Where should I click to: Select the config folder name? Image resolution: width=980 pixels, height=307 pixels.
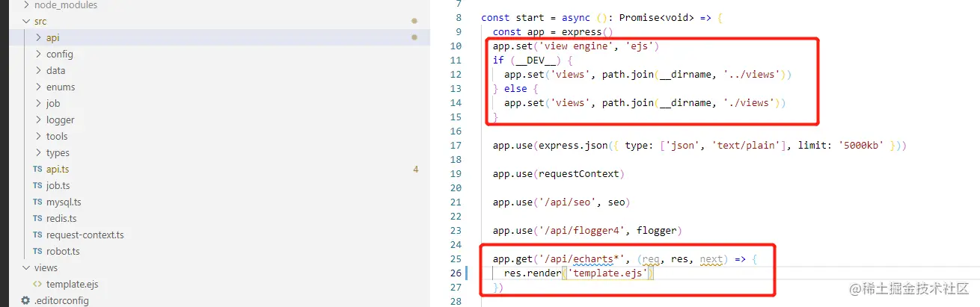pyautogui.click(x=60, y=55)
